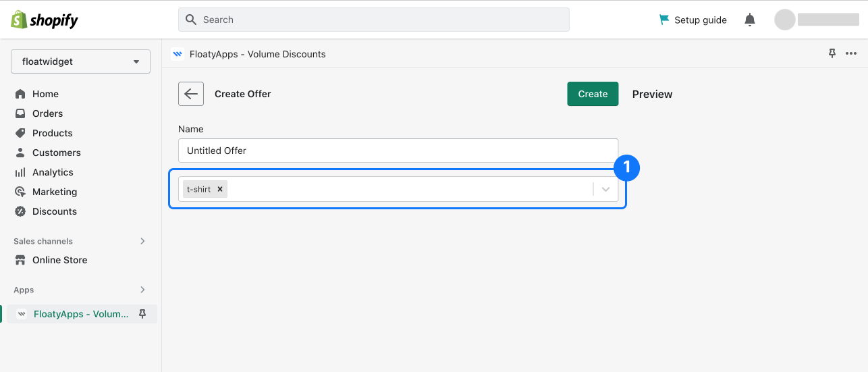Go to Analytics in sidebar
The width and height of the screenshot is (868, 372).
pos(53,172)
